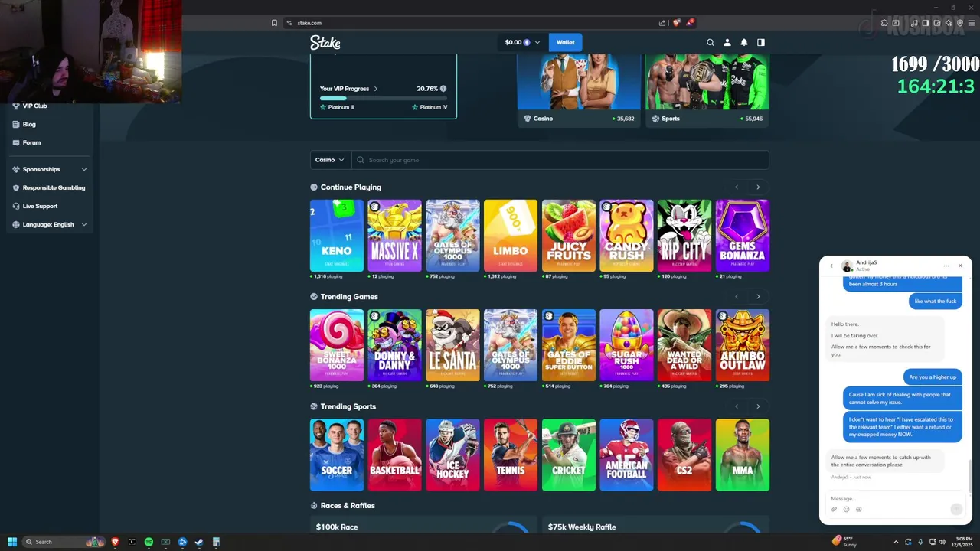Screen dimensions: 980x551
Task: Send the chat message with the arrow button
Action: click(956, 509)
